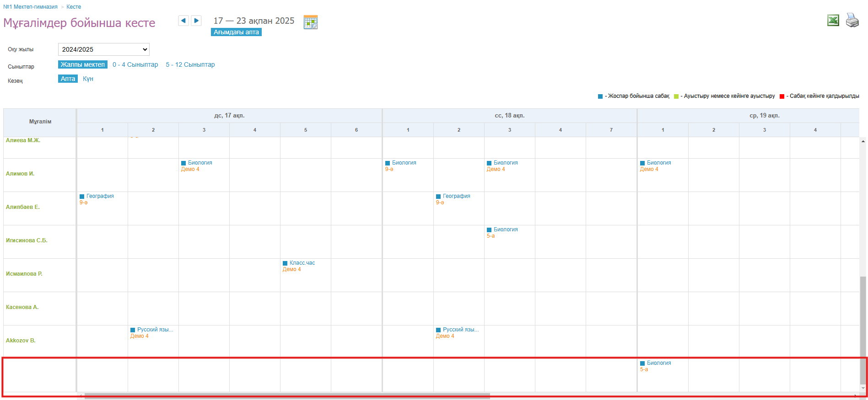Image resolution: width=868 pixels, height=400 pixels.
Task: Open teacher 'Алимов И.' name link
Action: [x=20, y=174]
